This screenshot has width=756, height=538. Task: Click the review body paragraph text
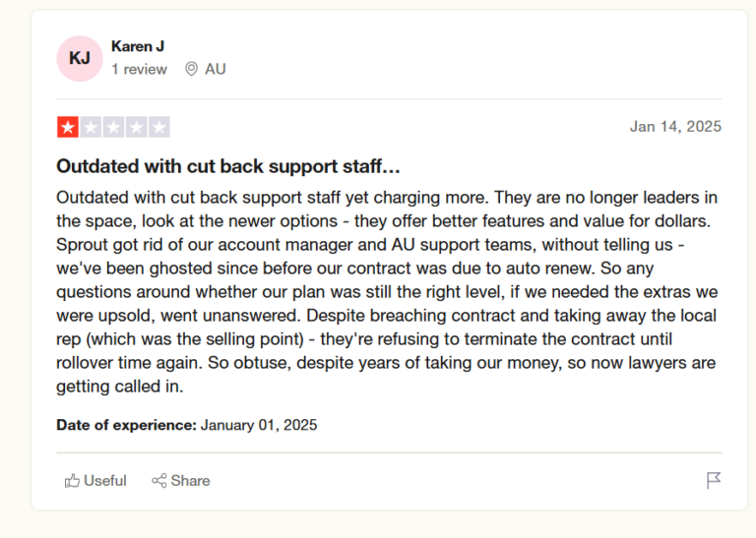[387, 292]
